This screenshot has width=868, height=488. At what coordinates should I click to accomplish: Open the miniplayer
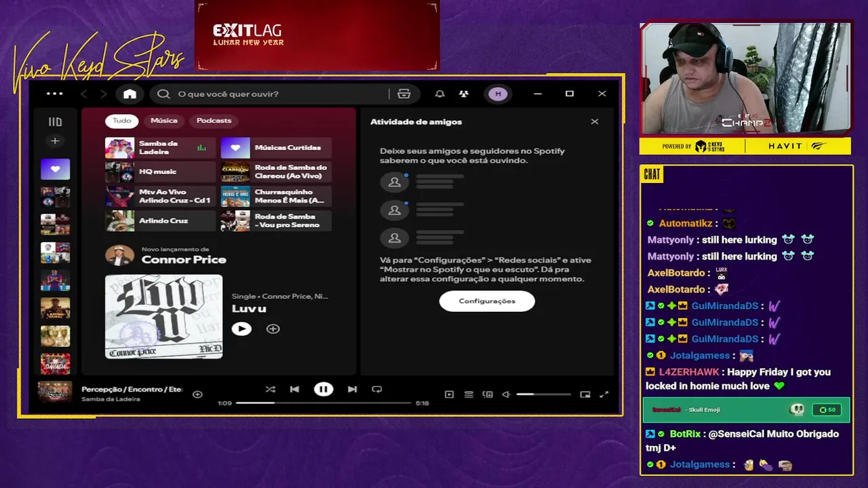click(585, 394)
